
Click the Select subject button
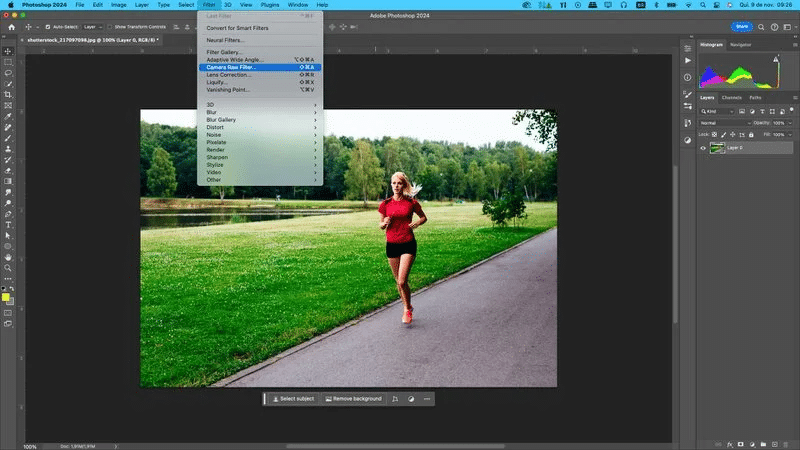pos(293,399)
